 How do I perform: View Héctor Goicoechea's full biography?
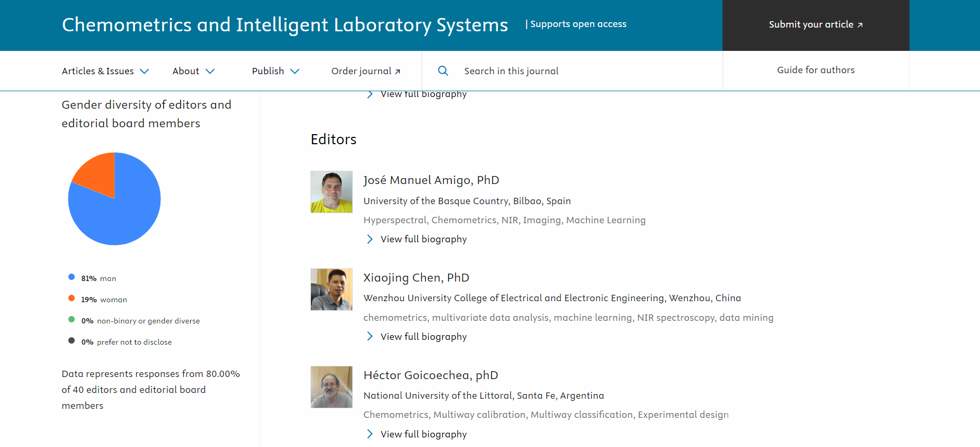[x=423, y=434]
